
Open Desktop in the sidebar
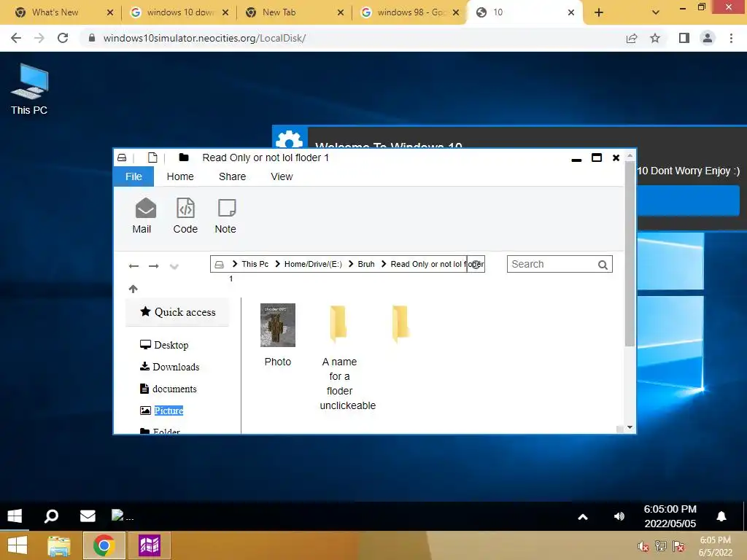click(164, 345)
